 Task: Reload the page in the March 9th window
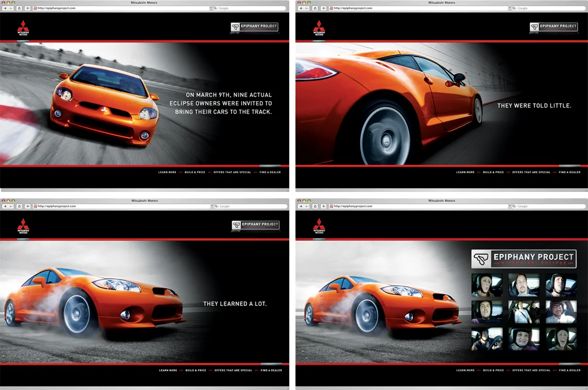click(19, 8)
